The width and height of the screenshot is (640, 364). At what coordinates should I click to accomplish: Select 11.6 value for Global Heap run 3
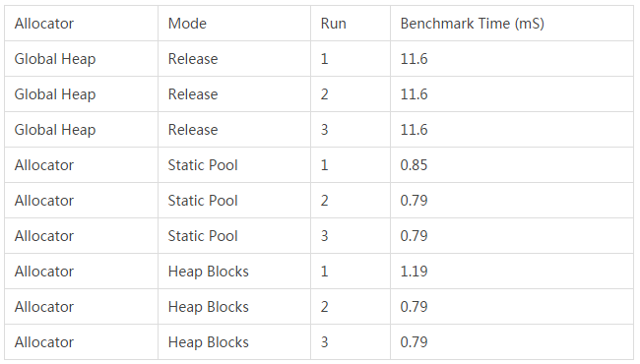click(x=414, y=130)
